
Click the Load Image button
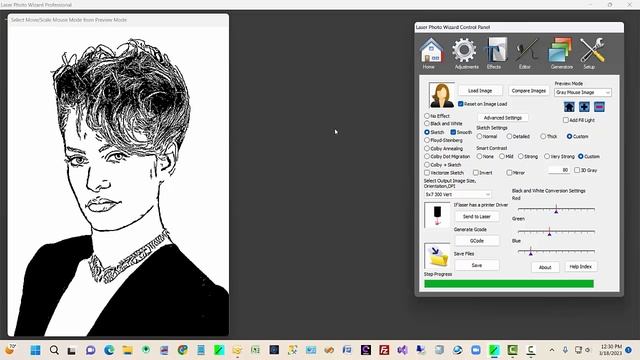[480, 91]
